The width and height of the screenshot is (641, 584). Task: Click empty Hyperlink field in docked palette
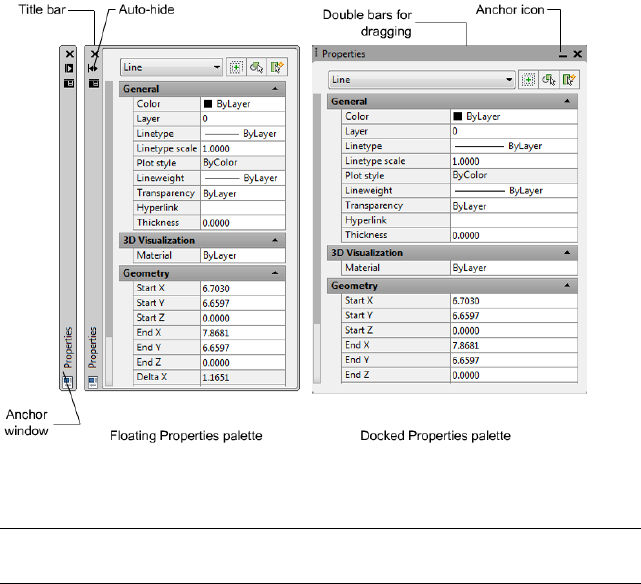(x=514, y=220)
